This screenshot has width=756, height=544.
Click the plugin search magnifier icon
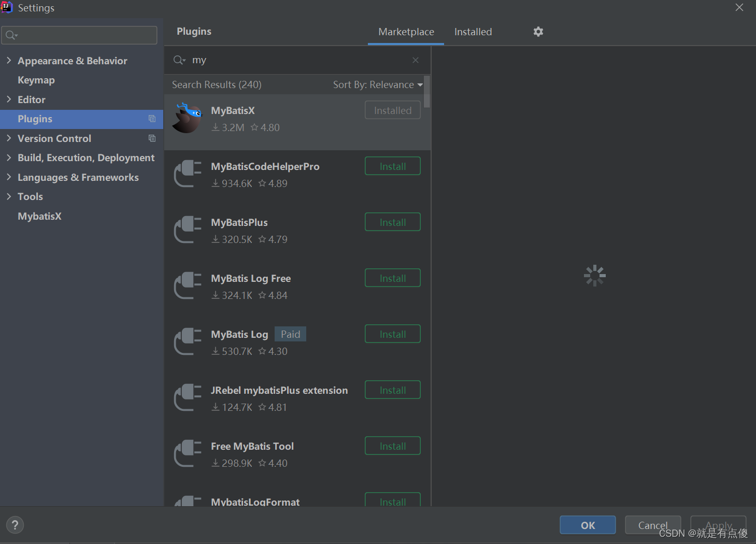coord(179,60)
